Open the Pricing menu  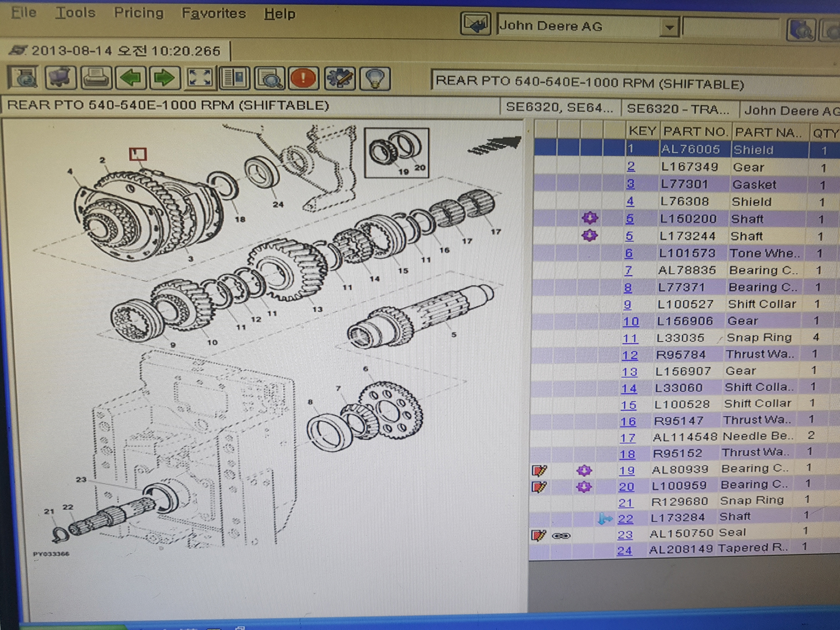click(x=139, y=12)
